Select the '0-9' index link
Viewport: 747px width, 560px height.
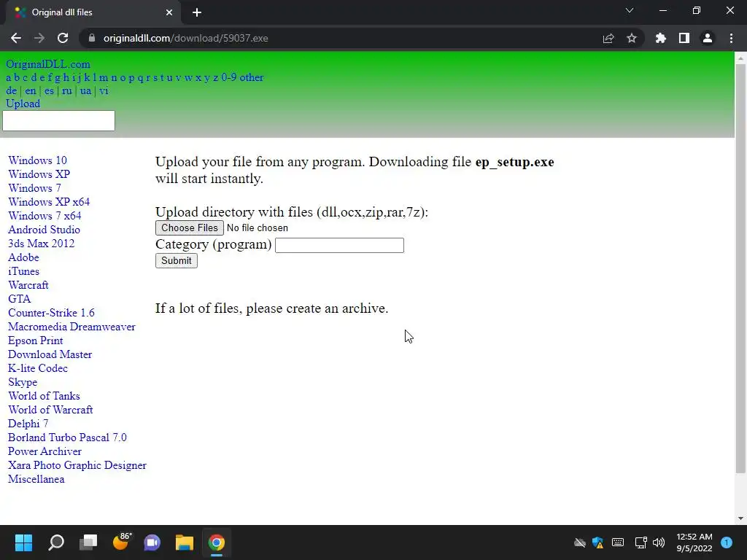[x=228, y=77]
